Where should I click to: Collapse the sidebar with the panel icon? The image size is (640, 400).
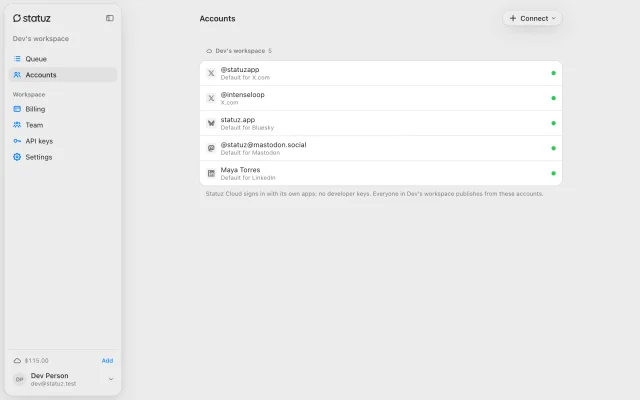pos(110,18)
